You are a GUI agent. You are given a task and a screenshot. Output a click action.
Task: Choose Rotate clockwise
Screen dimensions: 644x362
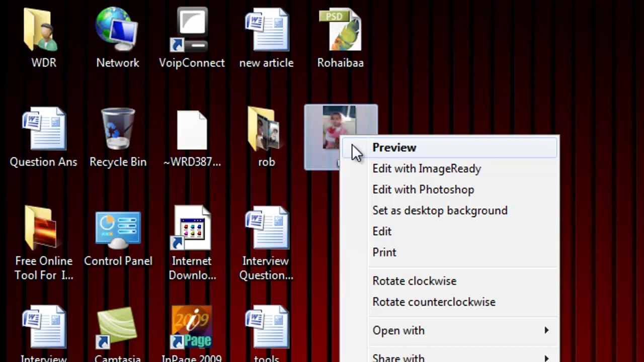(x=449, y=281)
